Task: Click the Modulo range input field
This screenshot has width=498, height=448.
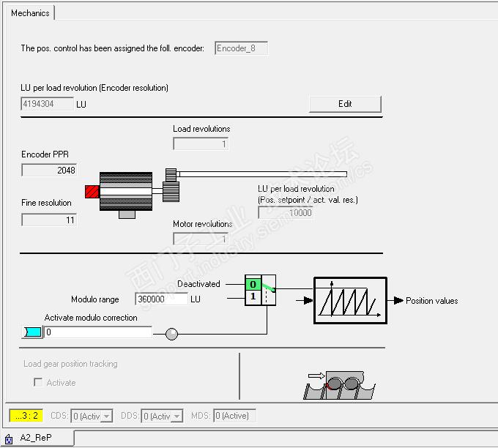Action: (x=161, y=299)
